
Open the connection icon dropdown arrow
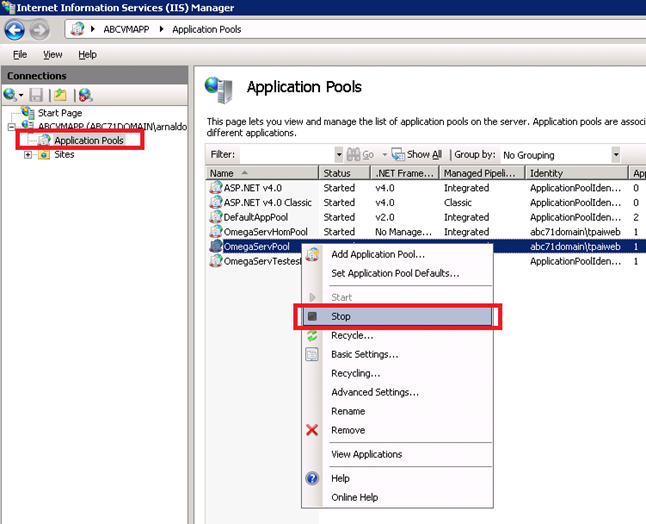(21, 96)
